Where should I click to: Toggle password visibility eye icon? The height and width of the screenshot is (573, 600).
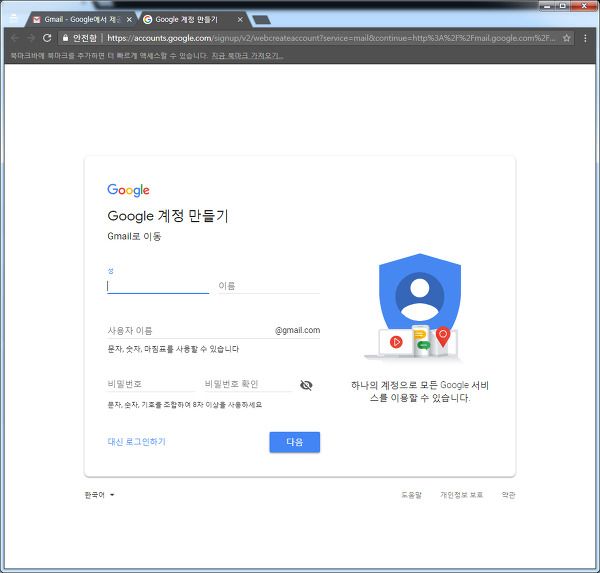click(306, 385)
